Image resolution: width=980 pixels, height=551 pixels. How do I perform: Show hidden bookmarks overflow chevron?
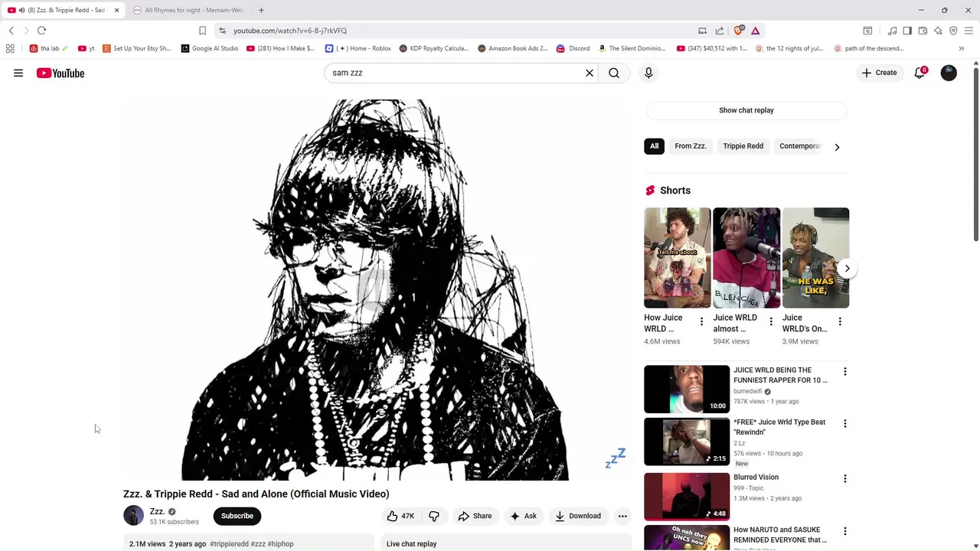(962, 48)
